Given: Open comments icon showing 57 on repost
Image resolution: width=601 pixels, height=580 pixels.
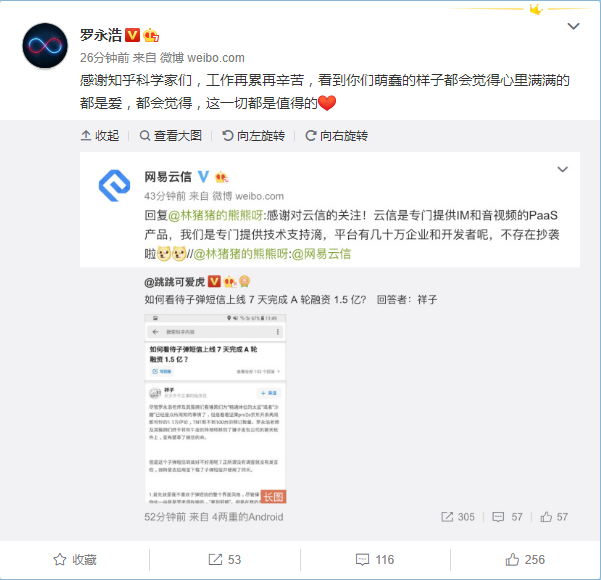Looking at the screenshot, I should pos(507,517).
